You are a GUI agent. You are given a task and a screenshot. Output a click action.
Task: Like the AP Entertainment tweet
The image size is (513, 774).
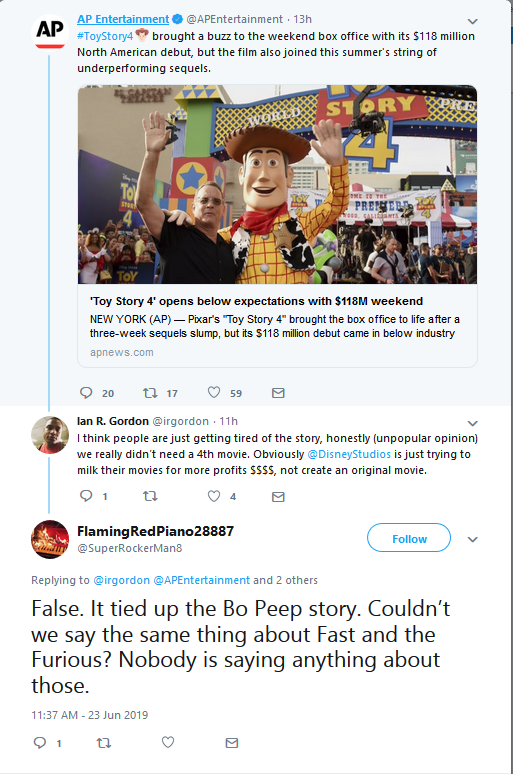[214, 392]
